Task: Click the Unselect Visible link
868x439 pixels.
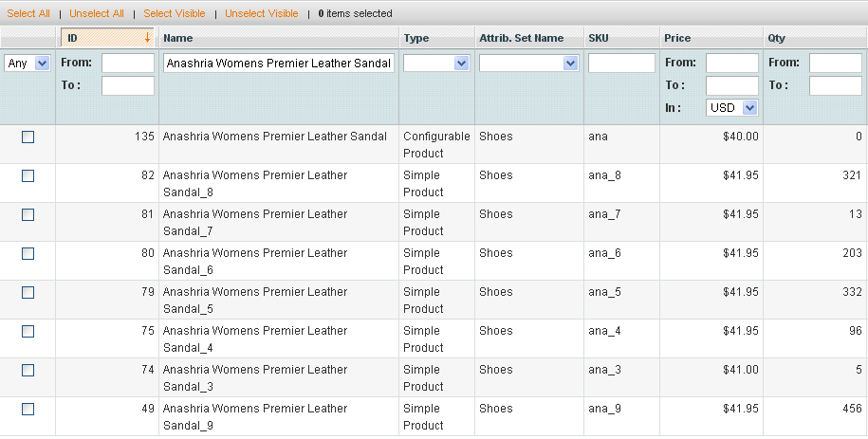Action: (261, 13)
